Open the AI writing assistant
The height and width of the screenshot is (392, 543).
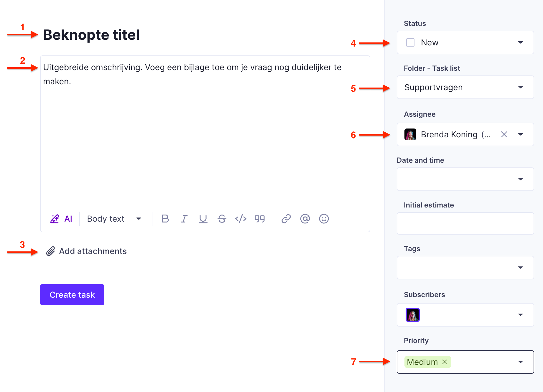(x=61, y=219)
